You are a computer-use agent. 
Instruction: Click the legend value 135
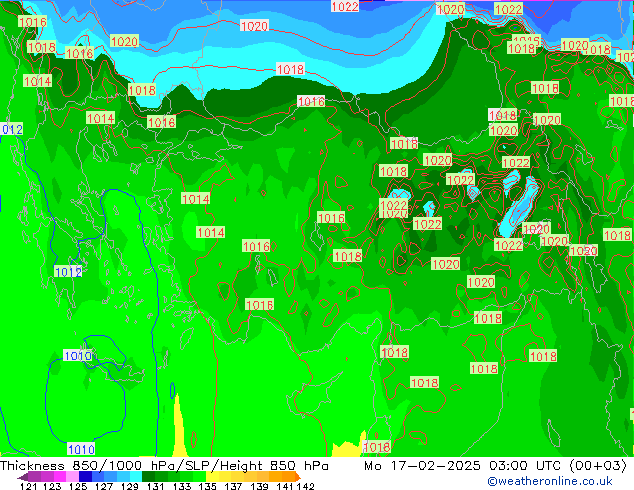click(x=207, y=486)
